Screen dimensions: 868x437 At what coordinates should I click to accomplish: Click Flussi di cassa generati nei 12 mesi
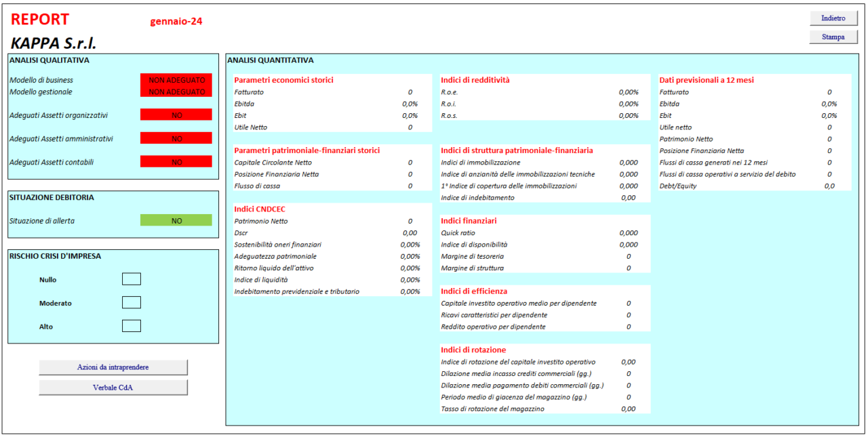click(714, 163)
